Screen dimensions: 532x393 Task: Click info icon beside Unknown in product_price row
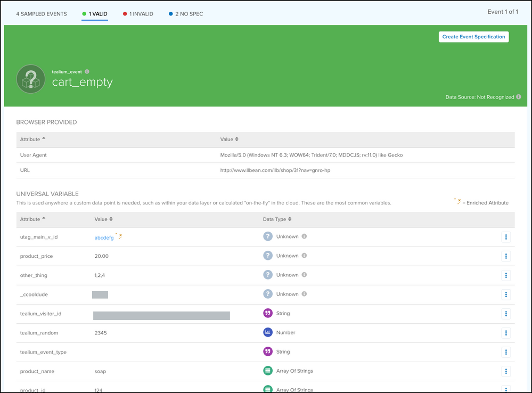(x=304, y=256)
